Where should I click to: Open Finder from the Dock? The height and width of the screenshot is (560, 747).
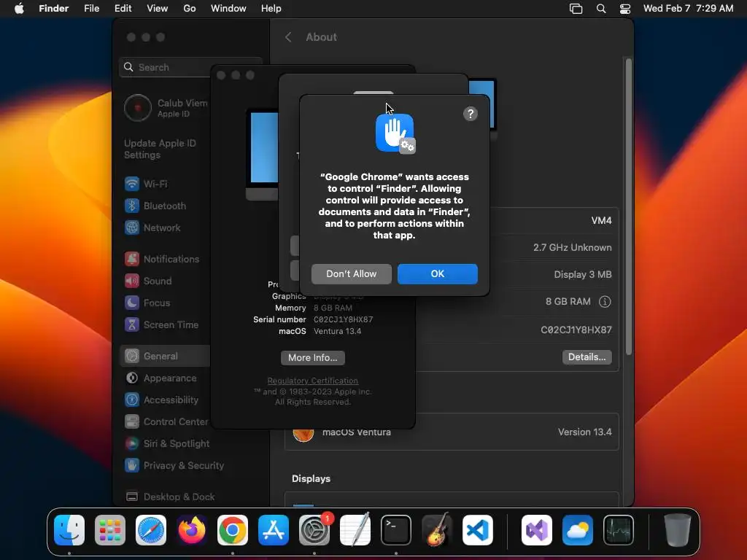tap(69, 530)
